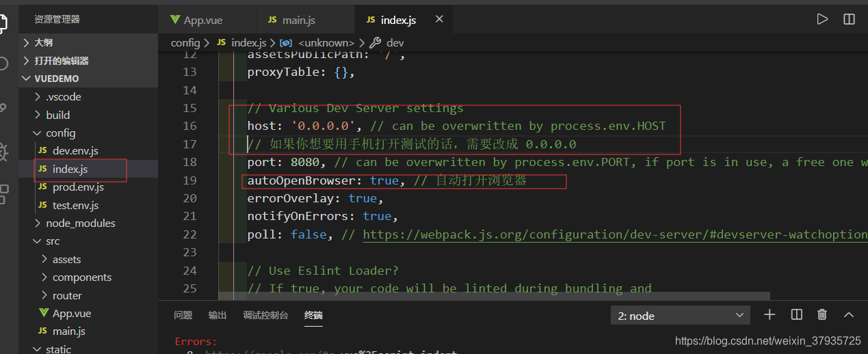Run the file with the play icon
868x354 pixels.
[822, 19]
